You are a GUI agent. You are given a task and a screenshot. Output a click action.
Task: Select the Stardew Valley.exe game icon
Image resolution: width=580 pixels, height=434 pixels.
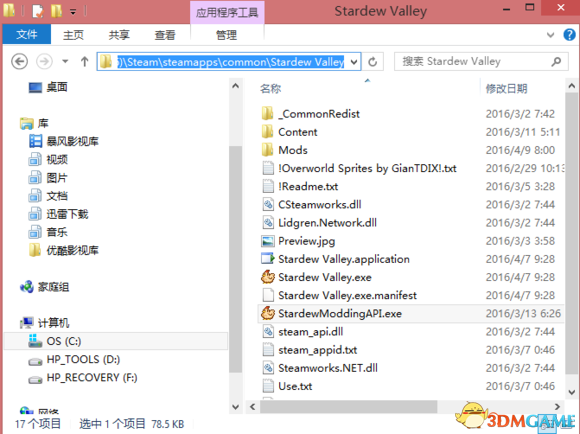(x=268, y=277)
